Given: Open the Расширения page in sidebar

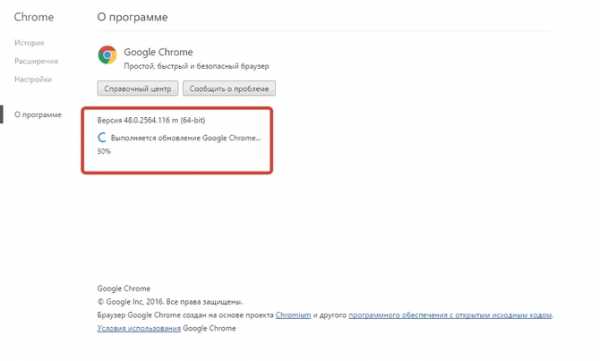Looking at the screenshot, I should coord(36,61).
